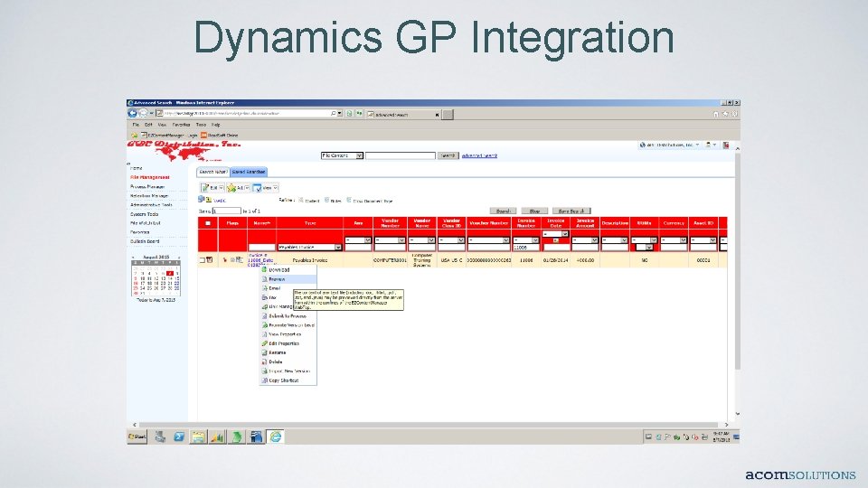Click the Save Search button
Viewport: 868px width, 488px height.
click(x=571, y=211)
